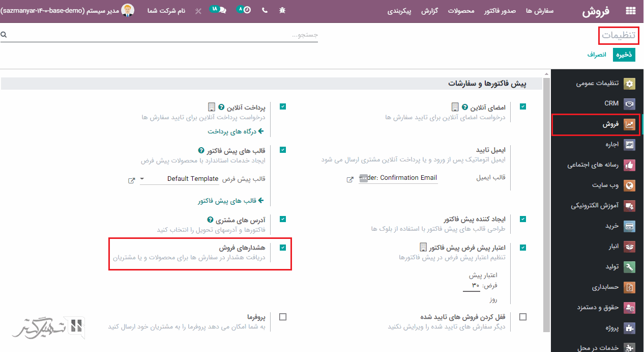Click the ذخیره save button

(624, 55)
